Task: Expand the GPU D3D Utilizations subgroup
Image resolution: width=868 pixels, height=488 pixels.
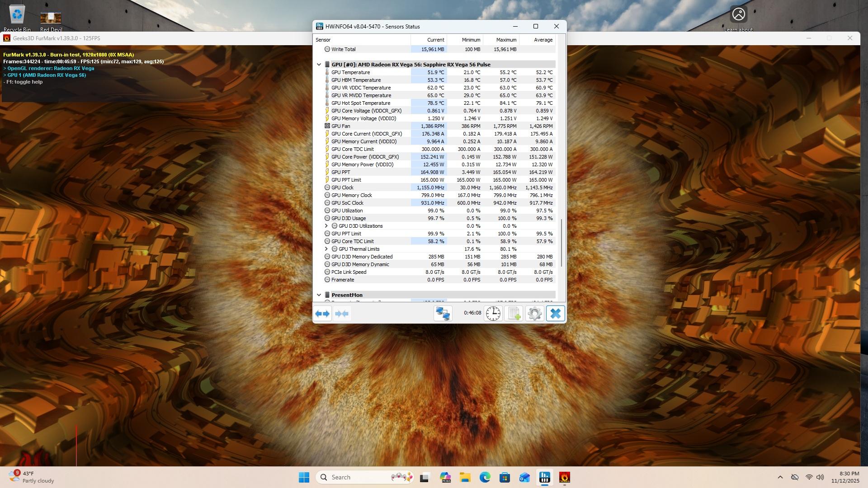Action: pyautogui.click(x=326, y=226)
